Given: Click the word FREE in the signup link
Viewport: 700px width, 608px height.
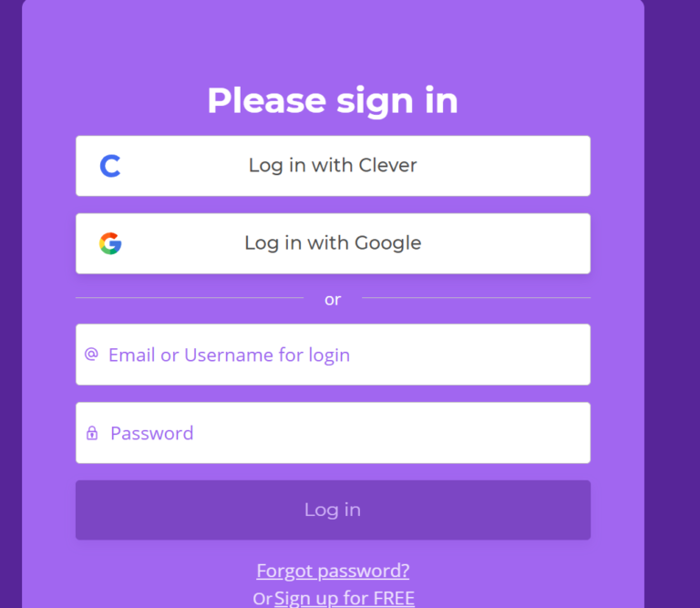Looking at the screenshot, I should click(394, 598).
